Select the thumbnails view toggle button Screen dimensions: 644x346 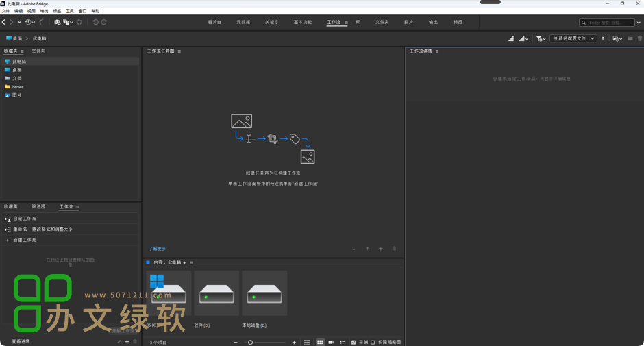click(320, 342)
